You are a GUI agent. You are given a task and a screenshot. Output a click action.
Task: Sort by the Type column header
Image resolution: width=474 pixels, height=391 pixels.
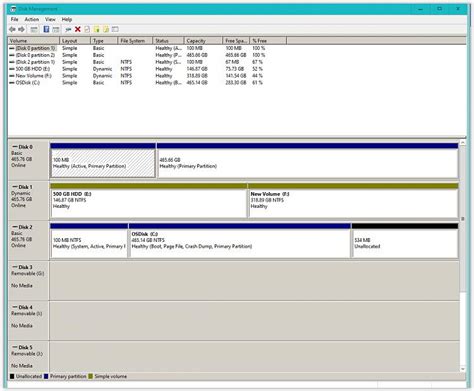point(104,41)
